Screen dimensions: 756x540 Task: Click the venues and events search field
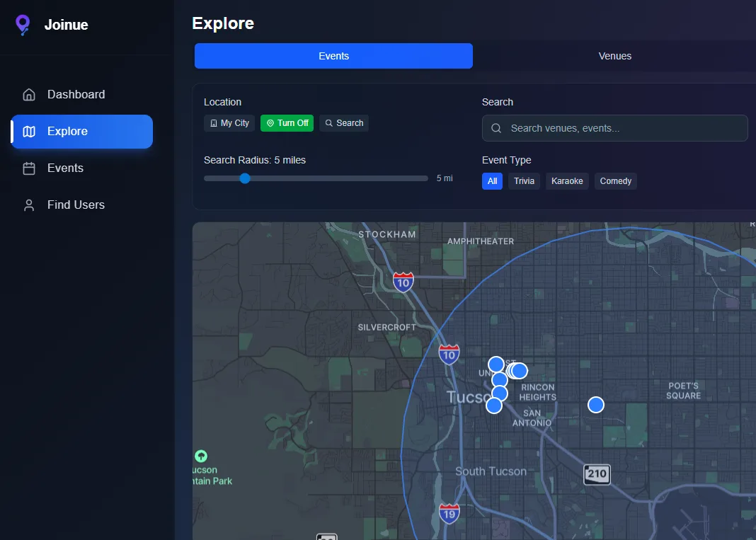(614, 128)
